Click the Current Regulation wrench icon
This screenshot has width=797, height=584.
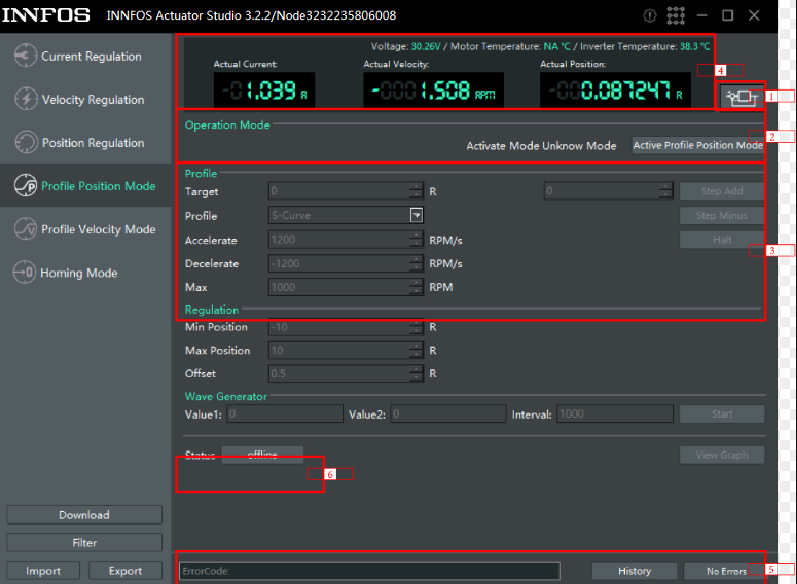click(25, 57)
